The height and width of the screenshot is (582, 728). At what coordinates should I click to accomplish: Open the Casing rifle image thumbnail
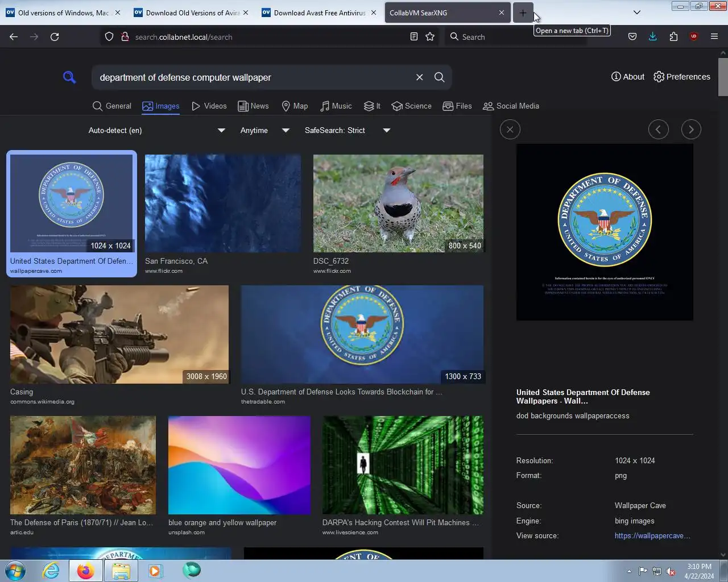(x=119, y=334)
